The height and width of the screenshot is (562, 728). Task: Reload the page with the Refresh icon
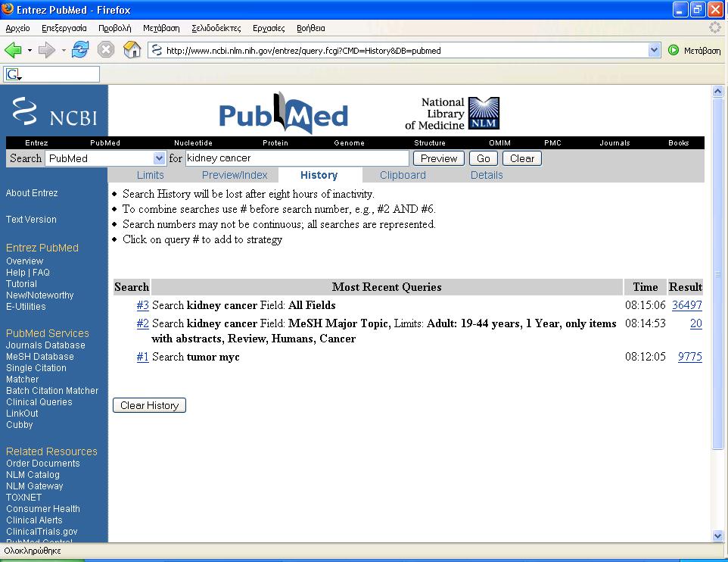tap(80, 50)
